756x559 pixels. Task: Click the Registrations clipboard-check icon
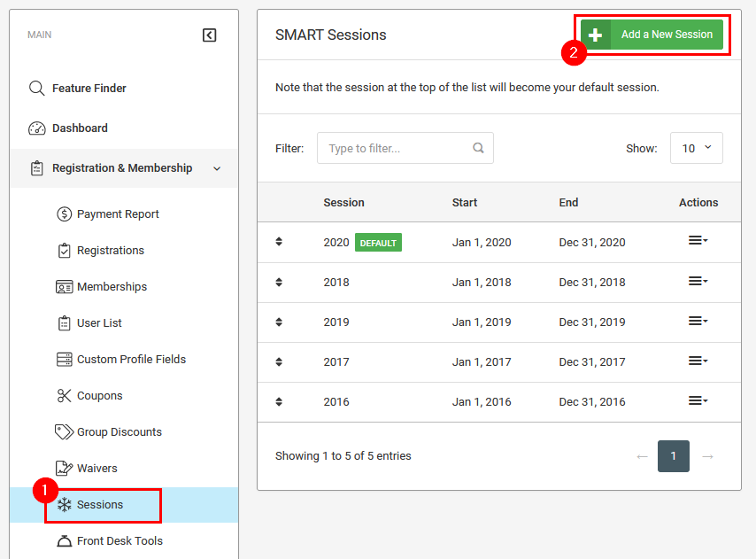[x=64, y=251]
